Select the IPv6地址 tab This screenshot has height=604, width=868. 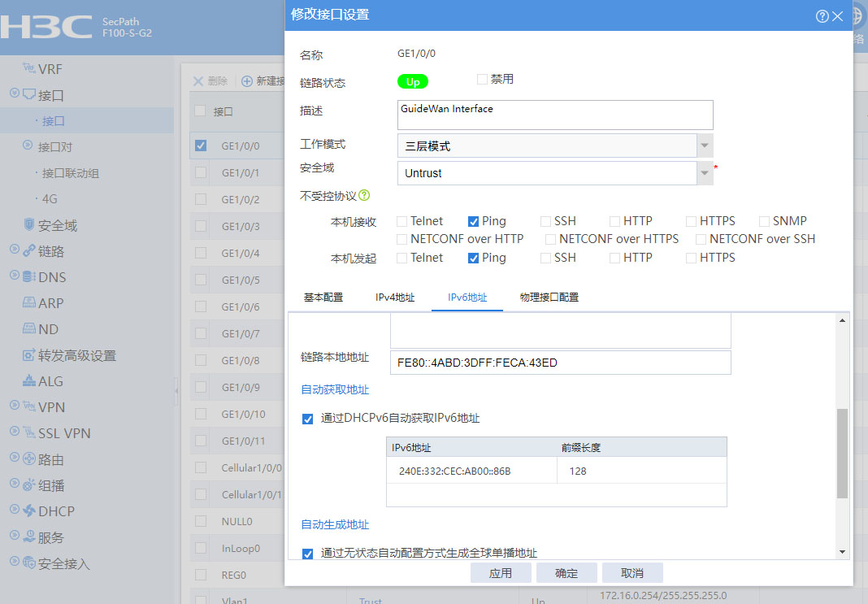coord(467,298)
